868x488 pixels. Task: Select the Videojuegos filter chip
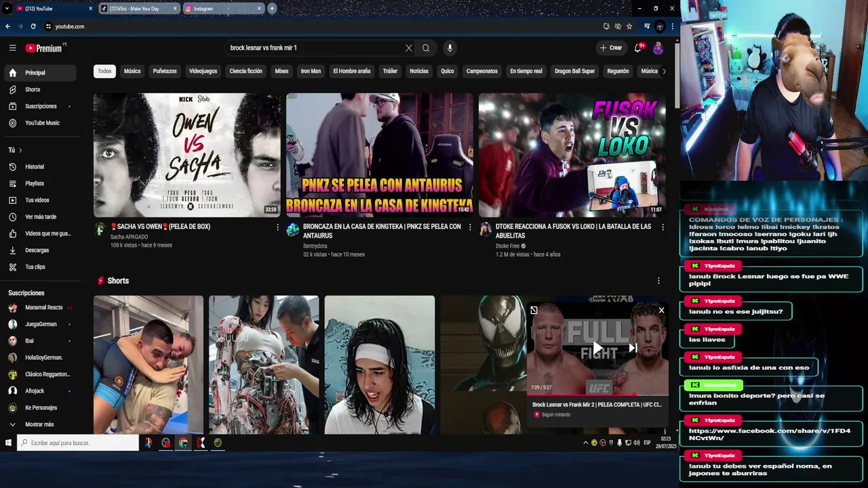pos(203,71)
